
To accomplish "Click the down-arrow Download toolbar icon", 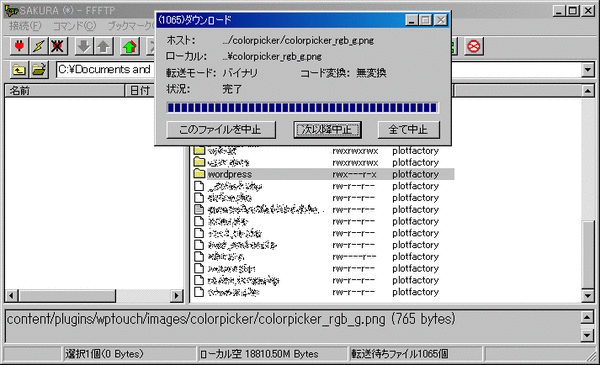I will (x=84, y=47).
